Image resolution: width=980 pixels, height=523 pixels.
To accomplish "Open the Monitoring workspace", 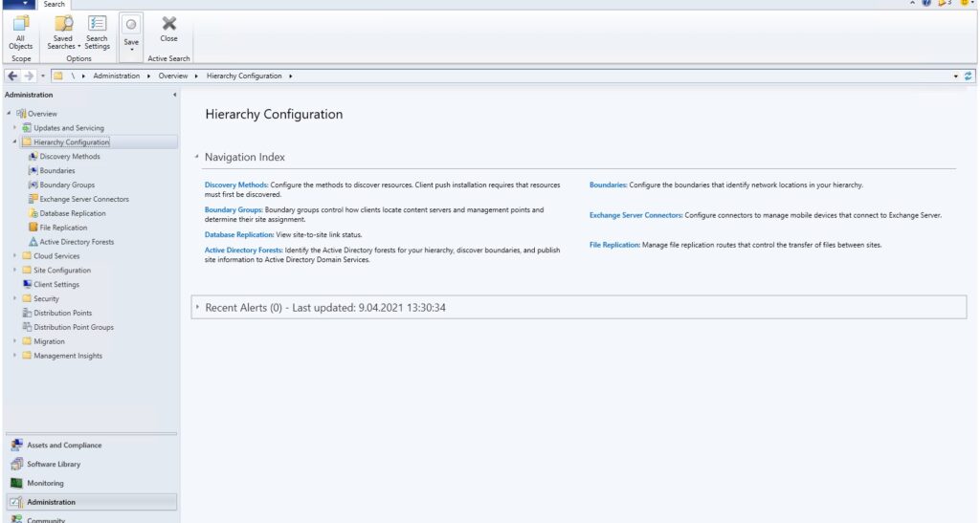I will pos(45,484).
